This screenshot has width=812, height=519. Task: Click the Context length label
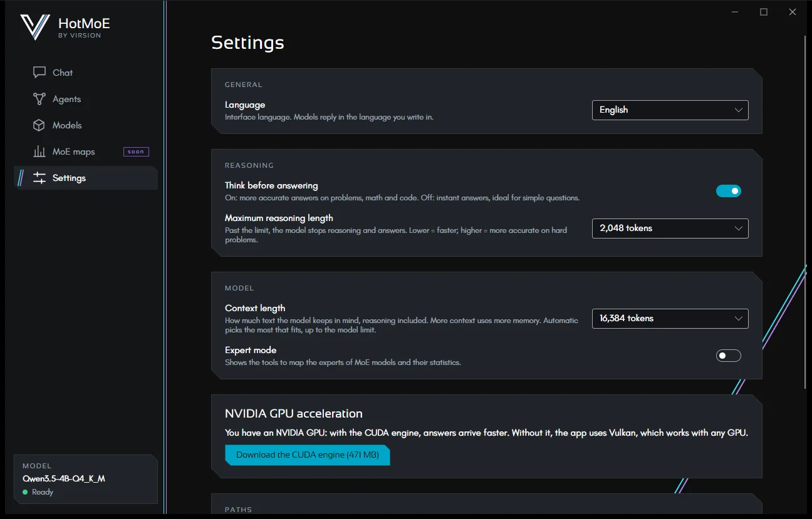point(255,308)
